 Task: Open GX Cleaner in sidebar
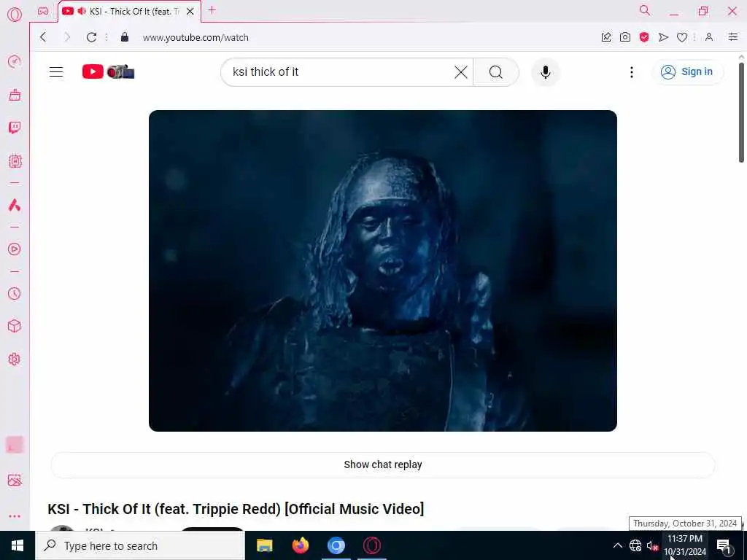point(15,95)
